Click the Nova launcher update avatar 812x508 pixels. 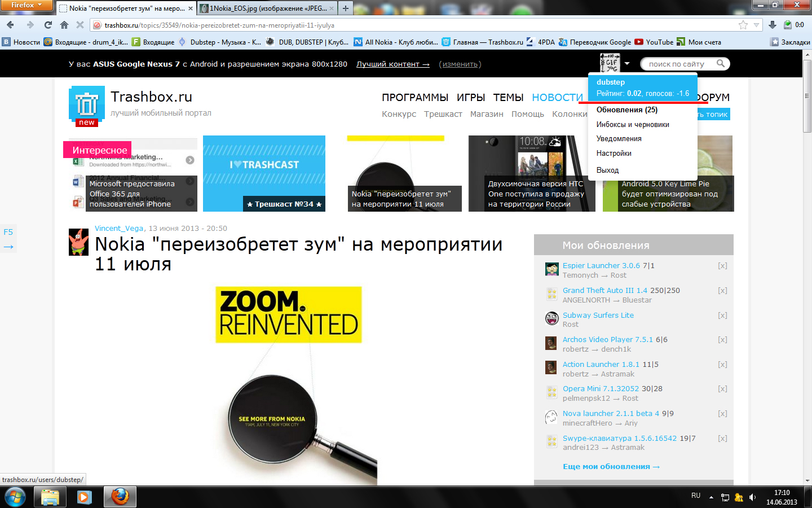pyautogui.click(x=551, y=417)
